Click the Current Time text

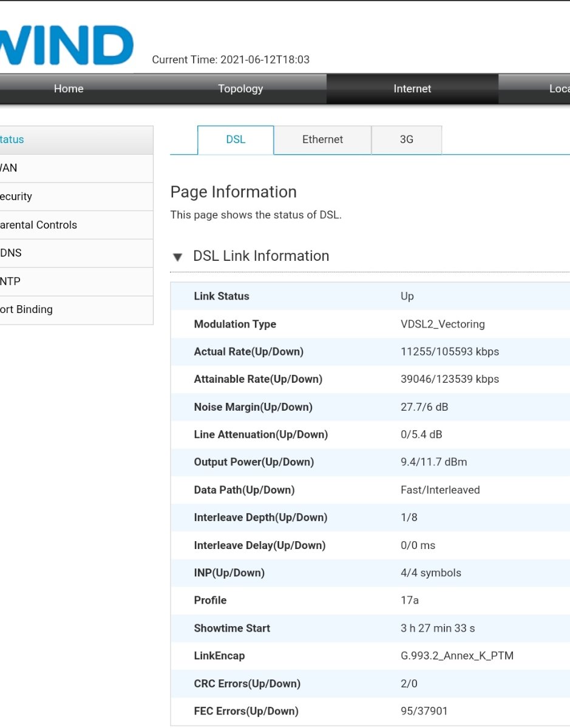point(231,59)
